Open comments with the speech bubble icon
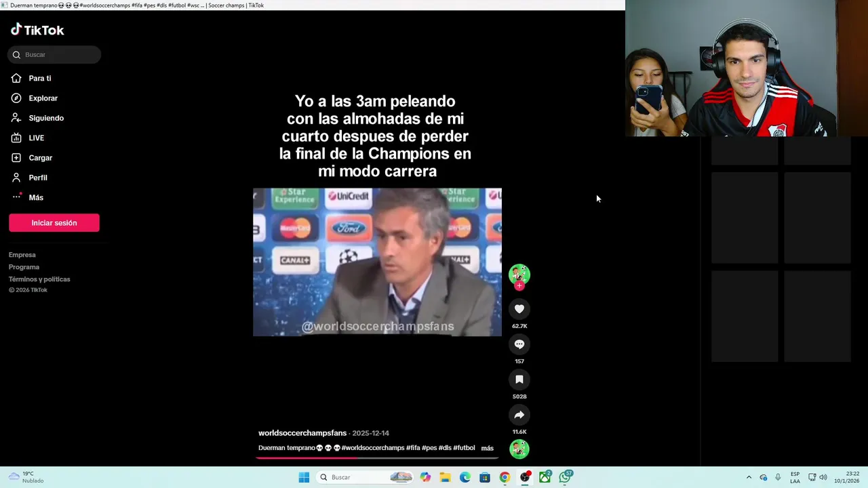 (519, 344)
